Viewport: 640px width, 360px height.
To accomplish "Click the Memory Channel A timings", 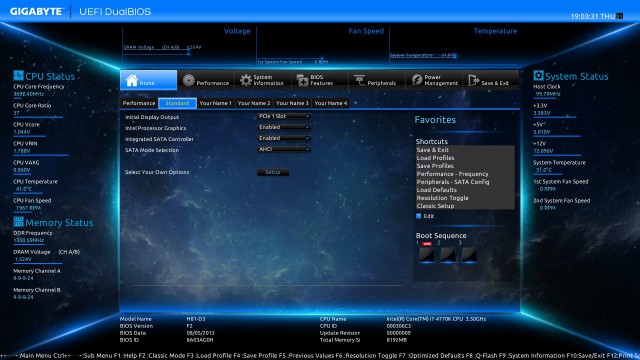I will 23,278.
